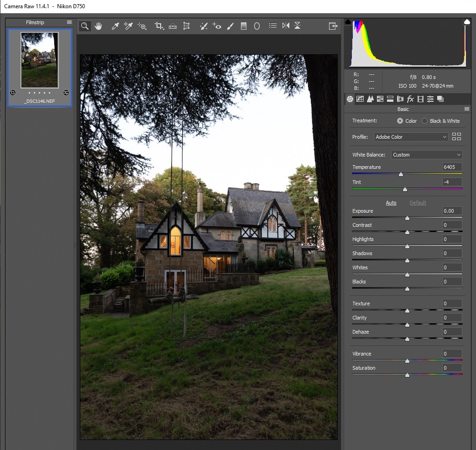Select the Spot Removal tool
The image size is (476, 450).
[204, 26]
